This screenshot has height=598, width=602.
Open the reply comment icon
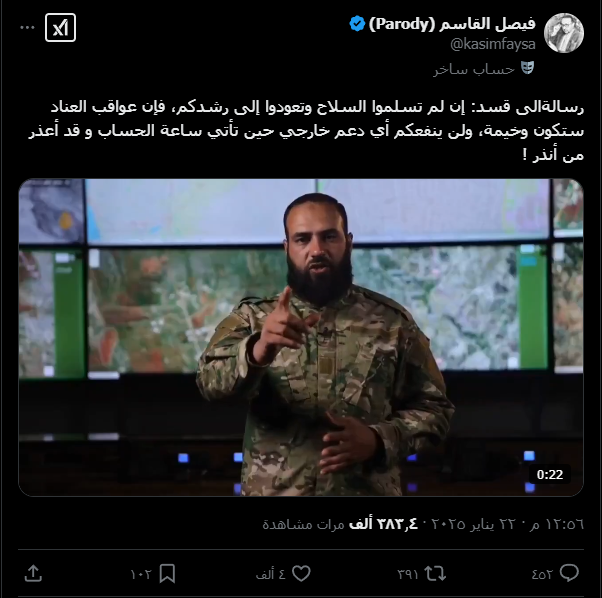[569, 573]
